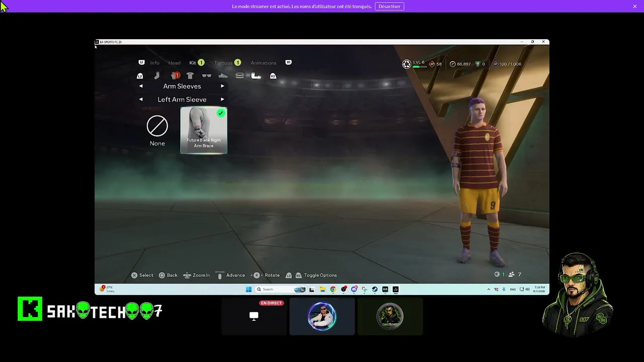Viewport: 644px width, 362px height.
Task: Click the Windows taskbar Search box
Action: [x=280, y=289]
